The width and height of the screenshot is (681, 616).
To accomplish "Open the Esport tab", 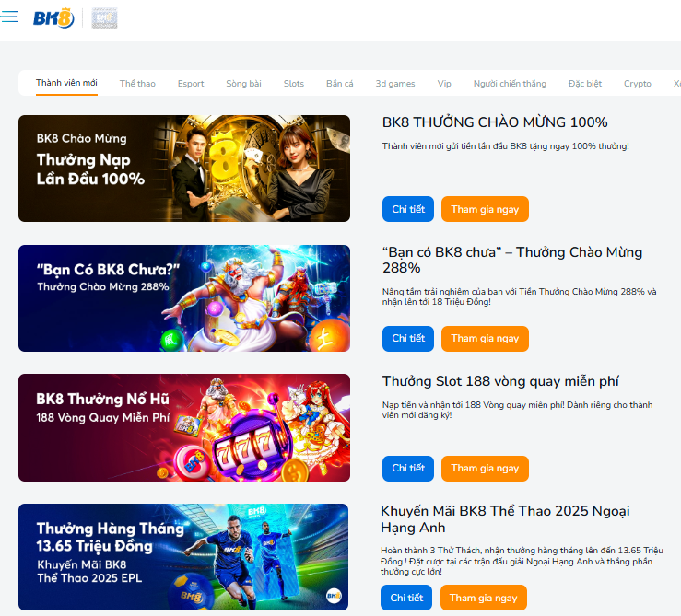I will tap(191, 84).
